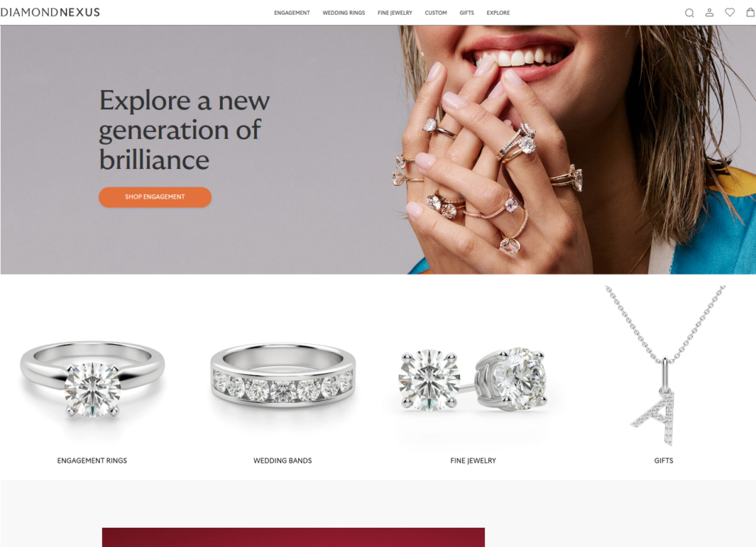
Task: Open the user account icon
Action: pyautogui.click(x=709, y=13)
